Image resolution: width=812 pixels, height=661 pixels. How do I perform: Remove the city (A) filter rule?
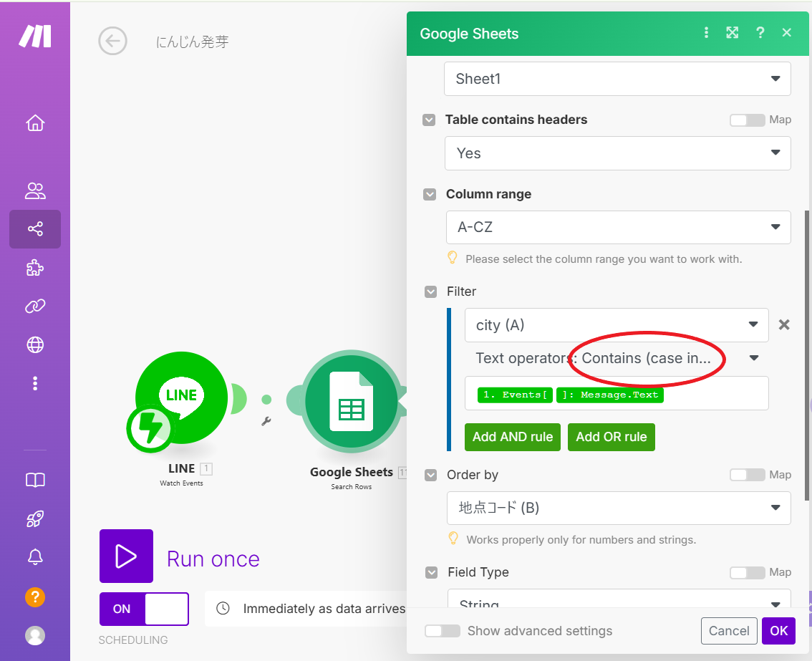[784, 325]
